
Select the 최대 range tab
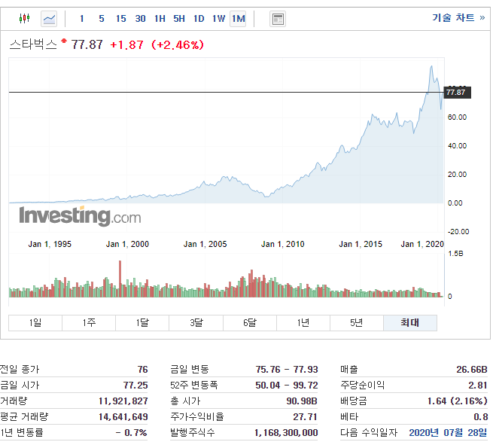coord(410,323)
